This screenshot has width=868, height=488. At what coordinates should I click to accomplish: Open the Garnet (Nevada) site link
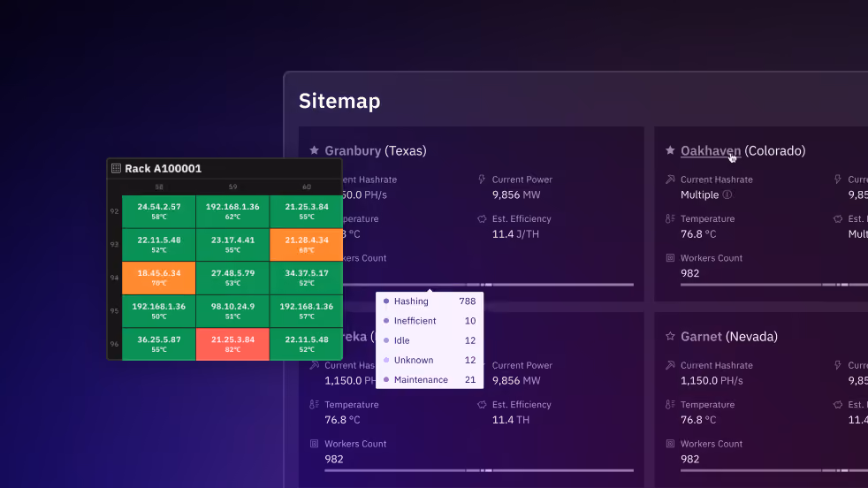click(x=728, y=336)
